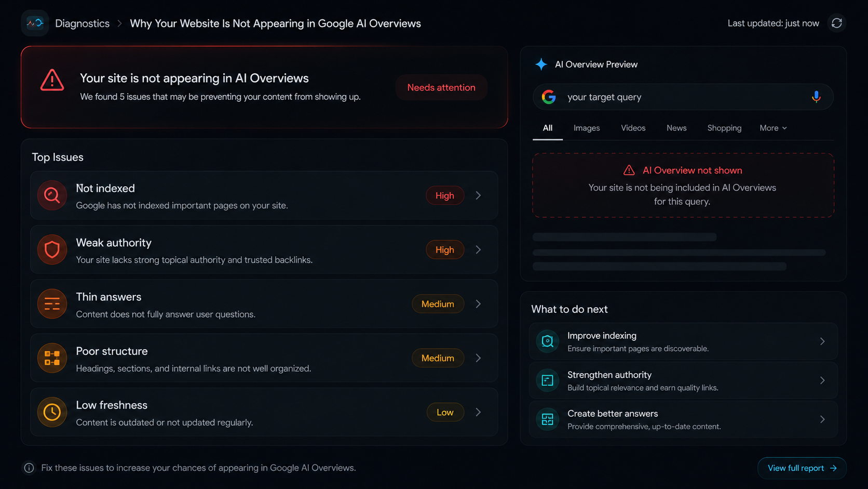Open the Create better answers chevron
The image size is (868, 489).
click(822, 419)
